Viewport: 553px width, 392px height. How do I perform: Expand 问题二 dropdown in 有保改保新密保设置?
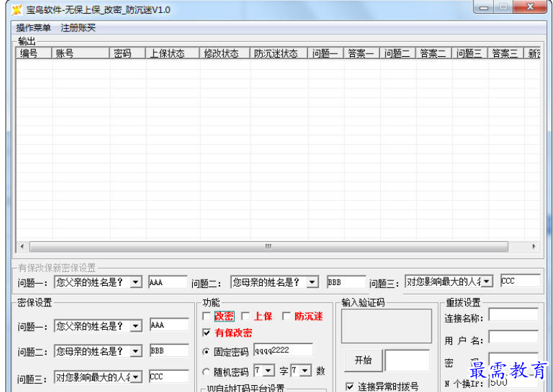(x=312, y=282)
